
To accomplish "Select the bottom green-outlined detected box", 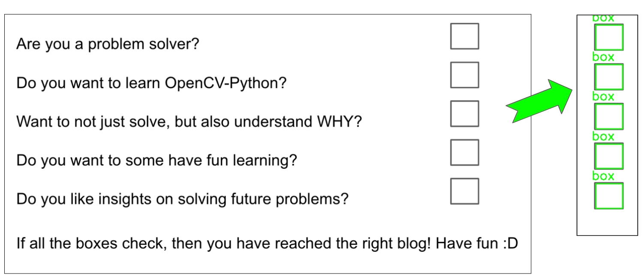I will pos(608,196).
